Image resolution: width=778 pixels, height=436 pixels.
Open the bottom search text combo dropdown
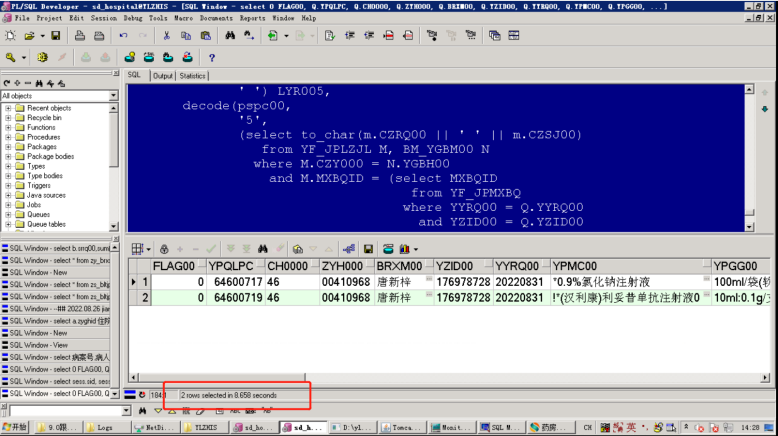coord(126,411)
